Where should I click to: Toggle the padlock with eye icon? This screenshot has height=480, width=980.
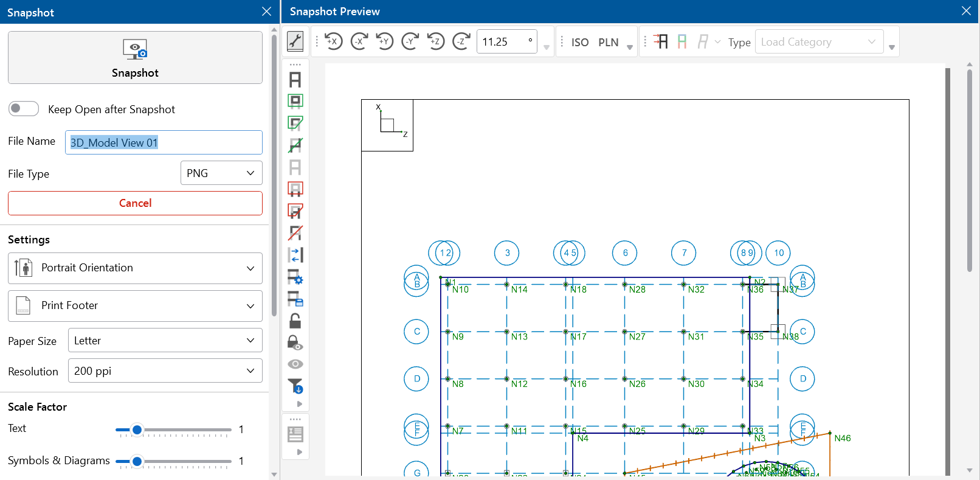tap(295, 343)
